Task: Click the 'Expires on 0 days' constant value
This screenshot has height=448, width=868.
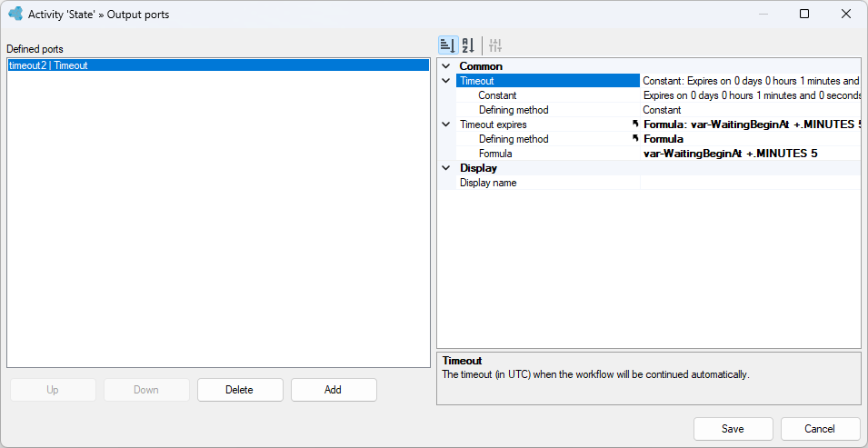Action: (x=752, y=95)
